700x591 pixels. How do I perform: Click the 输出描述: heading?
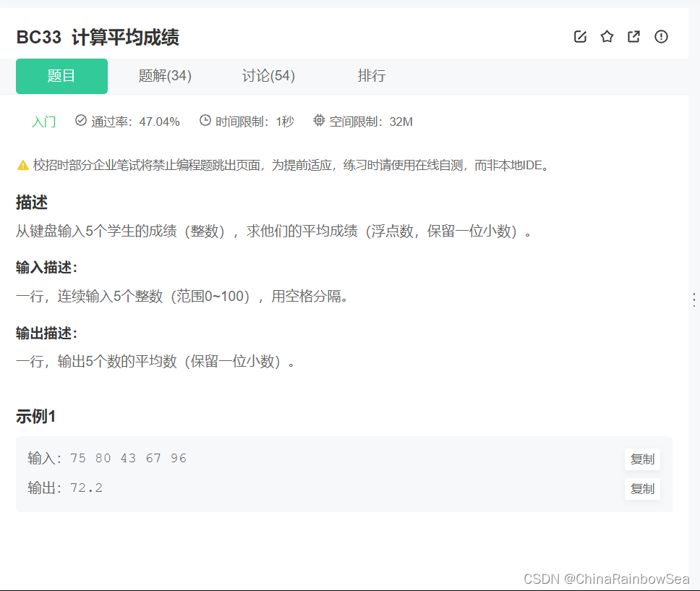tap(46, 333)
